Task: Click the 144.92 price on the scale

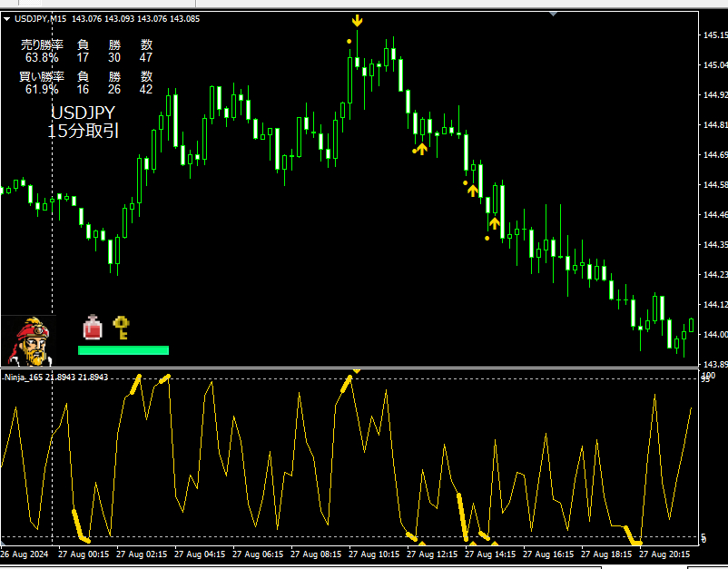Action: pyautogui.click(x=715, y=95)
